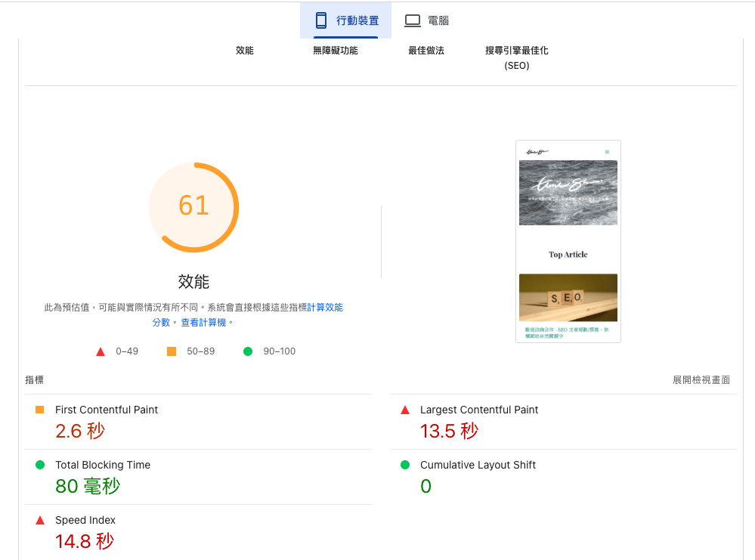Screen dimensions: 755x560
Task: Click the Largest Contentful Paint label
Action: coord(479,410)
